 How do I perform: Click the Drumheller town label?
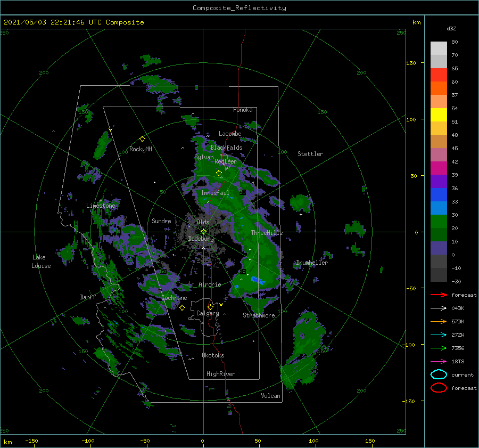[312, 263]
